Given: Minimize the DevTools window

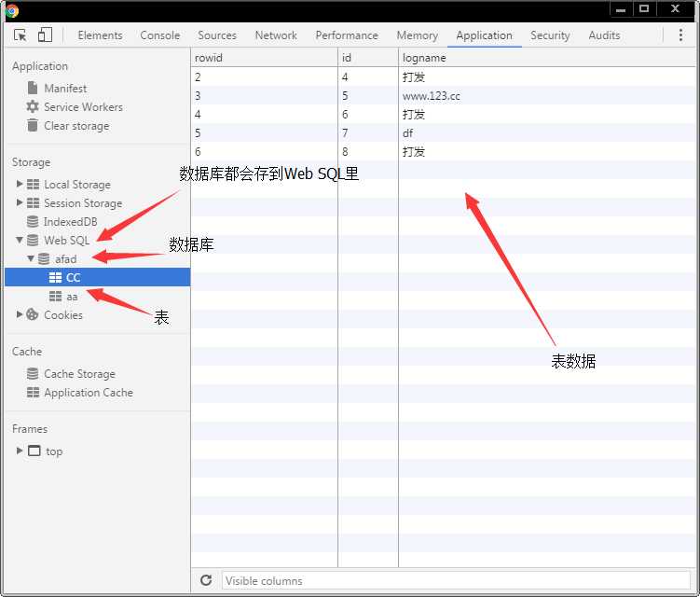Looking at the screenshot, I should (621, 9).
